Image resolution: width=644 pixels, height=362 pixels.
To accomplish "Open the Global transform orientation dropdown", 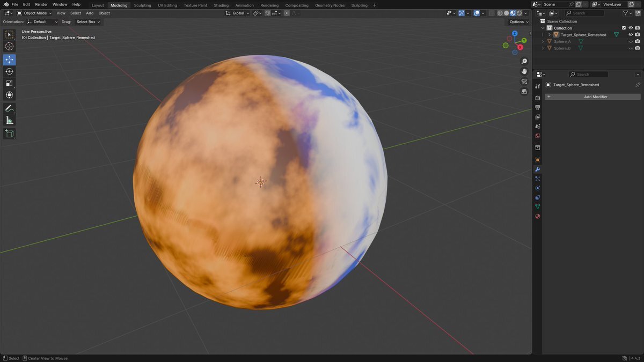I will click(237, 13).
